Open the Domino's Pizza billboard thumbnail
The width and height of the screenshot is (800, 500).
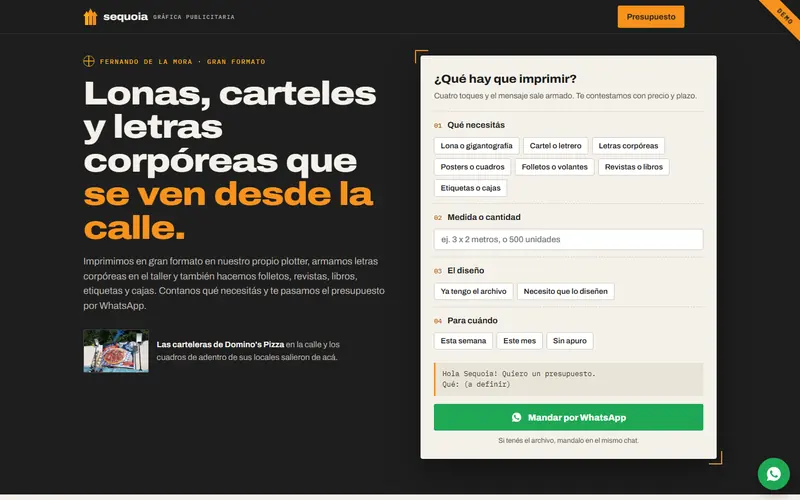[116, 351]
